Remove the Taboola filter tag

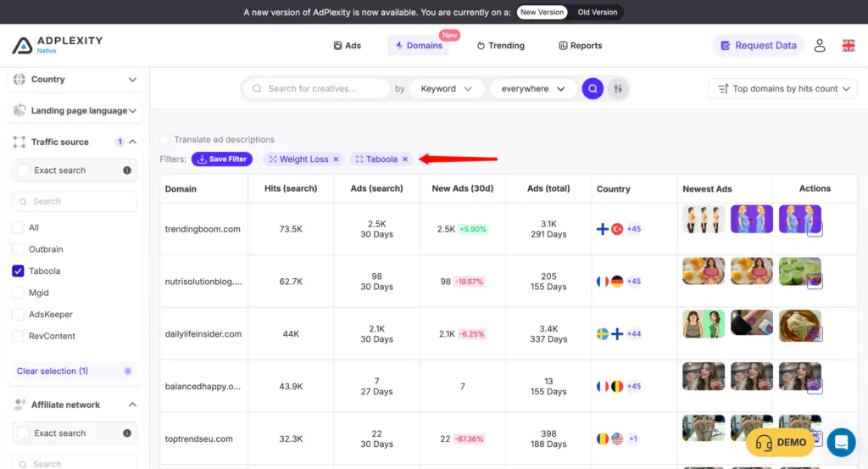point(405,159)
